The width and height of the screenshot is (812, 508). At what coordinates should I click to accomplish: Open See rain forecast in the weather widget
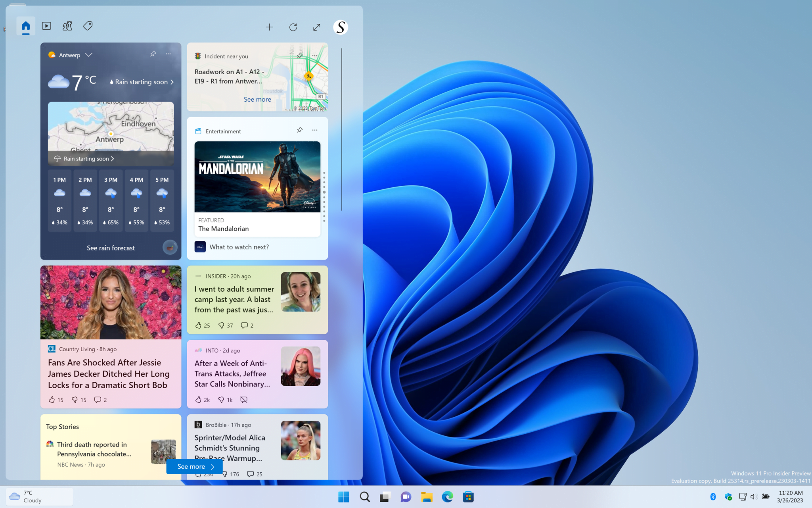(x=111, y=248)
